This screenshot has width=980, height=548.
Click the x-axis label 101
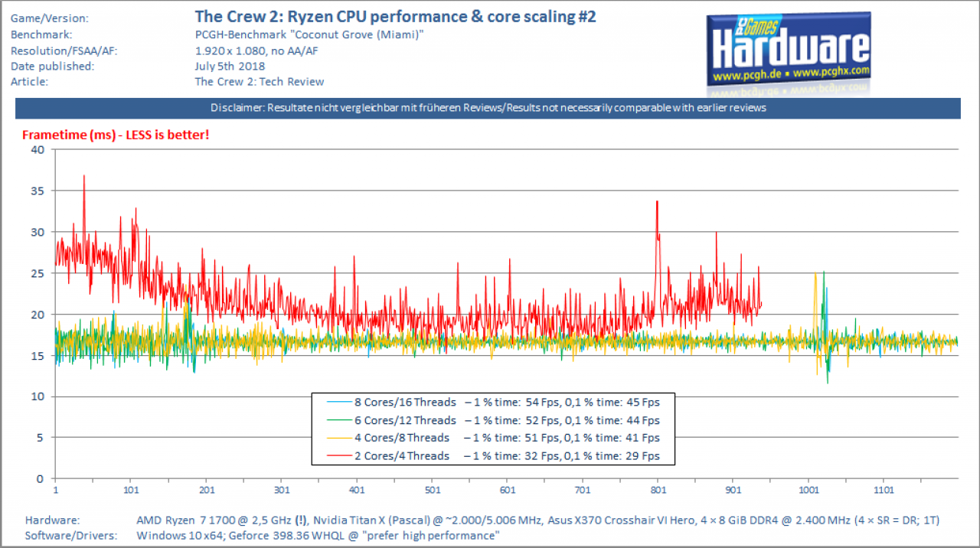click(x=130, y=489)
